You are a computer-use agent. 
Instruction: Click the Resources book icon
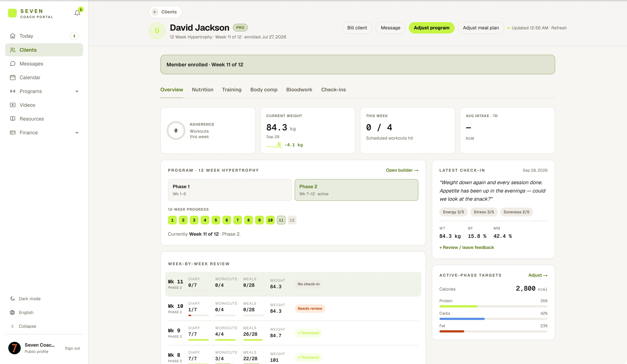click(x=13, y=119)
